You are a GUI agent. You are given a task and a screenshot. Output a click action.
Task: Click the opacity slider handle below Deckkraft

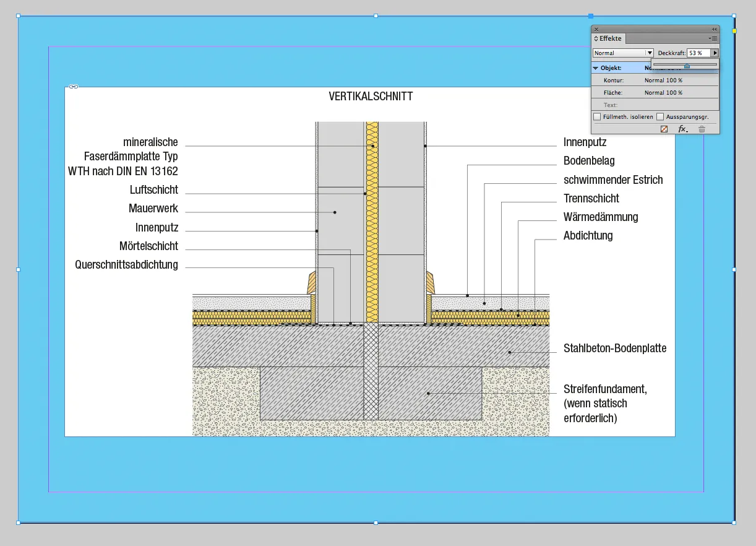tap(687, 65)
